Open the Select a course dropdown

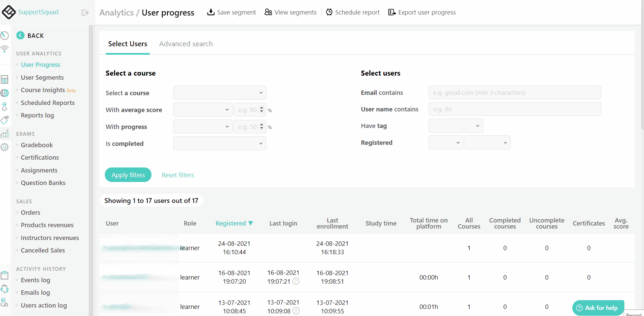[219, 93]
